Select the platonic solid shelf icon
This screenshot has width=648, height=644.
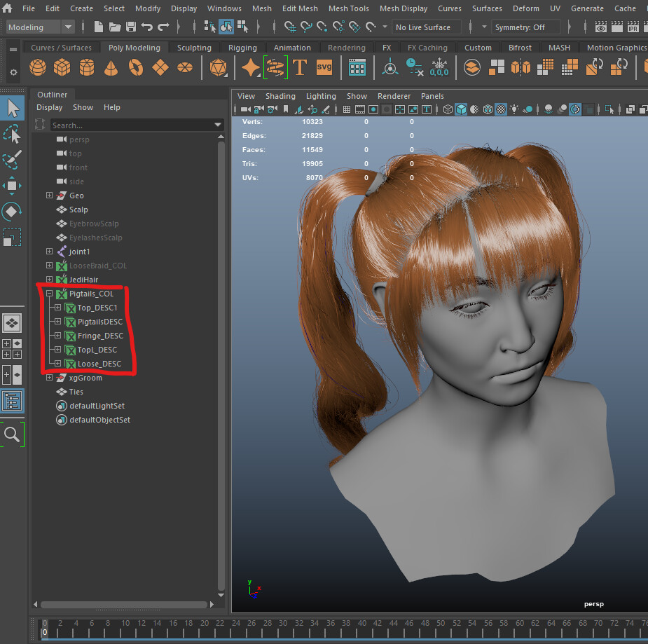pyautogui.click(x=218, y=67)
